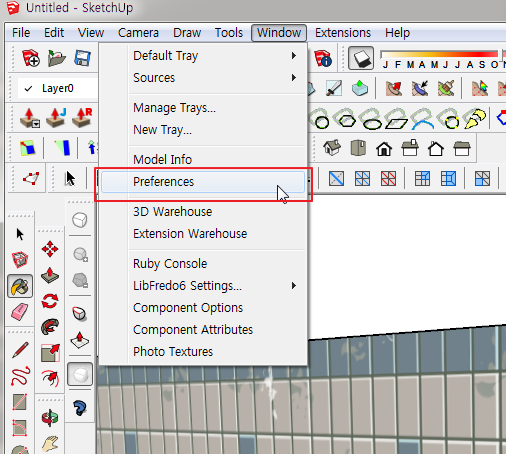Select the Pan hand tool
The width and height of the screenshot is (506, 454).
[x=50, y=444]
